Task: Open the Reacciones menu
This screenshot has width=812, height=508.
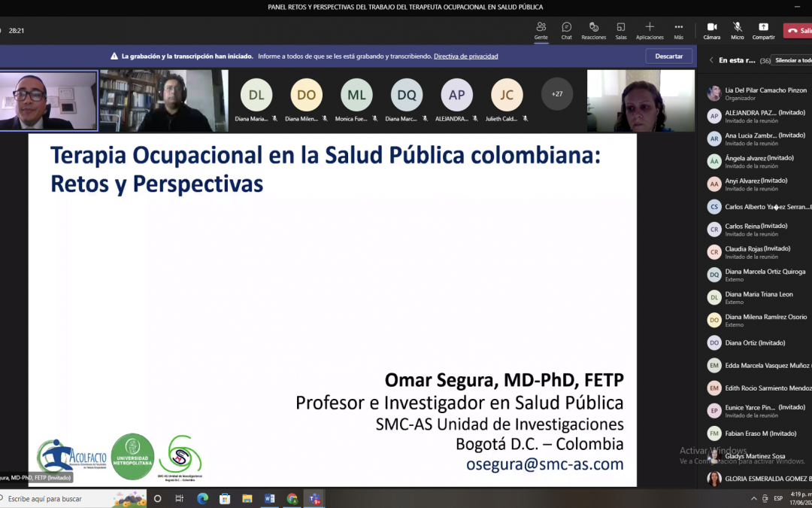Action: [x=593, y=29]
